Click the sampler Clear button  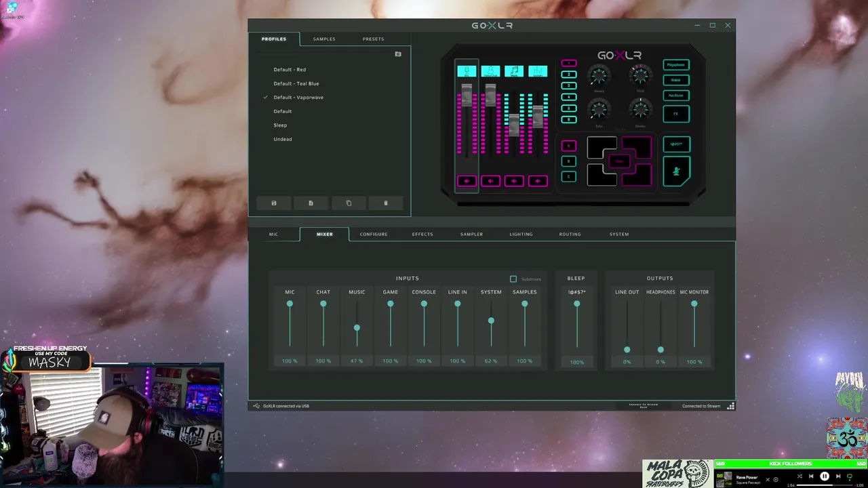(x=619, y=161)
